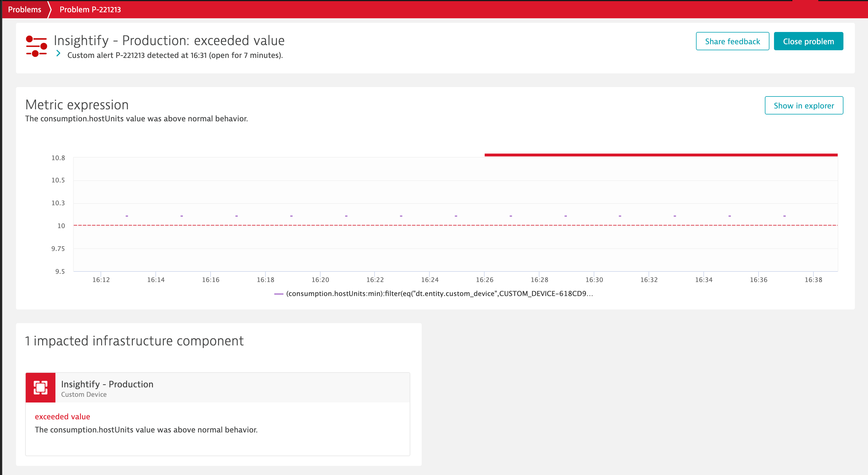Screen dimensions: 868x475
Task: Click the 10.3 y-axis label
Action: [58, 203]
